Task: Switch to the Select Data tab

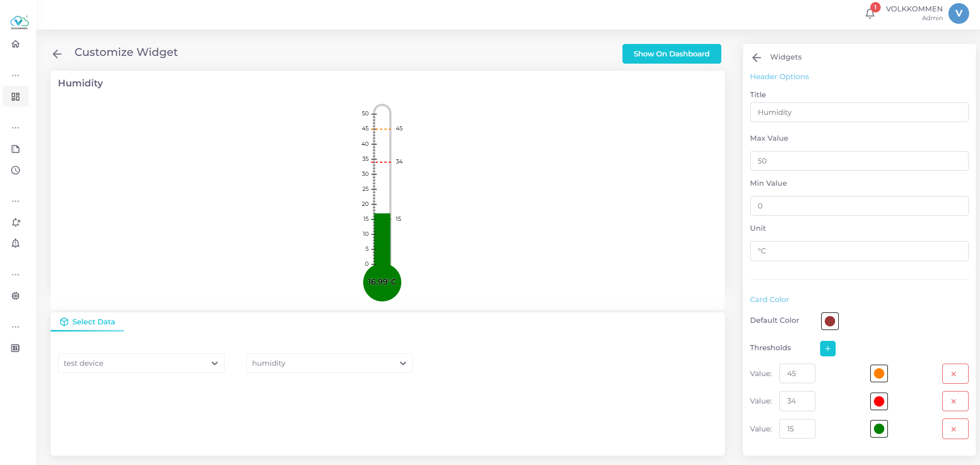Action: (87, 322)
